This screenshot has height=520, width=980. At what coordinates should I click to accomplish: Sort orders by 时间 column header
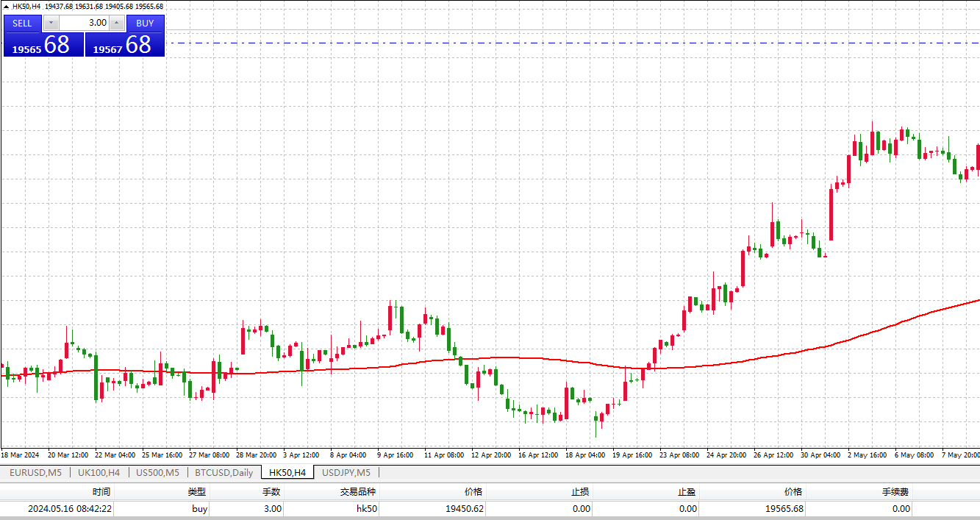(x=101, y=491)
